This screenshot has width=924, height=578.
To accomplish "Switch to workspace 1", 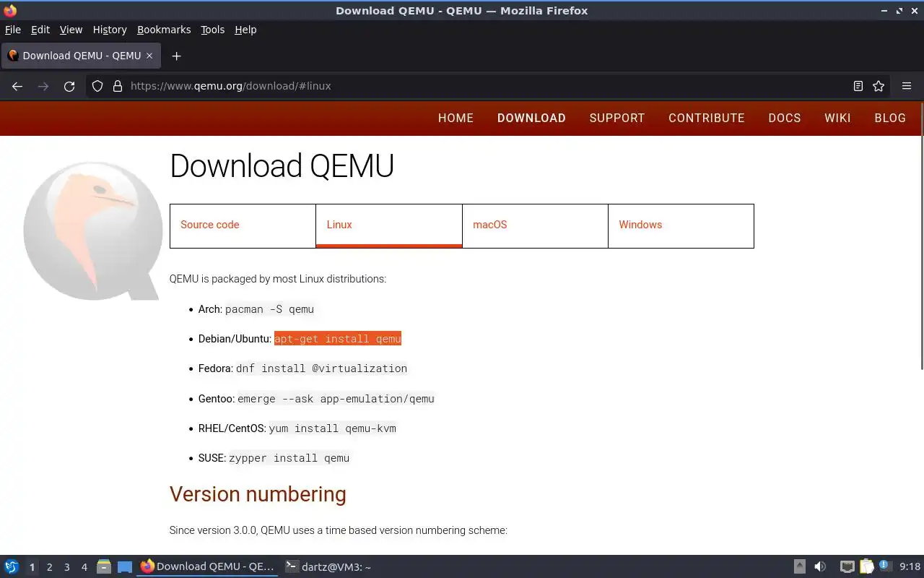I will click(32, 567).
